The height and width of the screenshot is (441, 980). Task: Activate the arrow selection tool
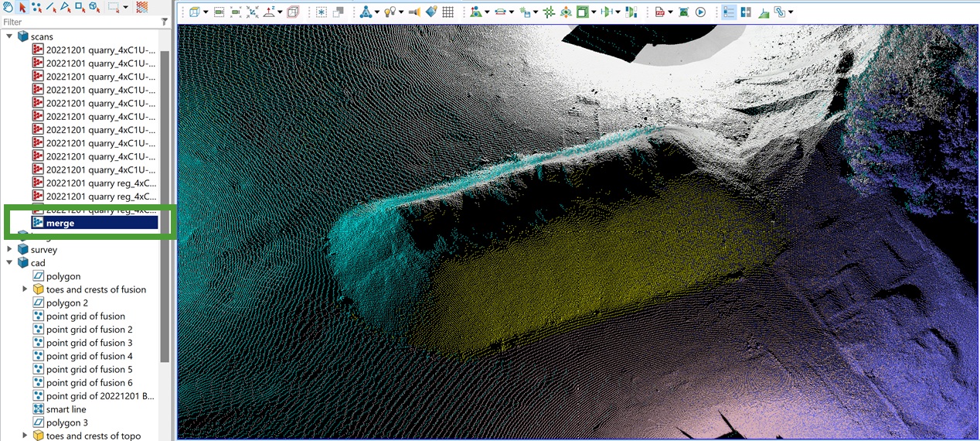coord(22,7)
